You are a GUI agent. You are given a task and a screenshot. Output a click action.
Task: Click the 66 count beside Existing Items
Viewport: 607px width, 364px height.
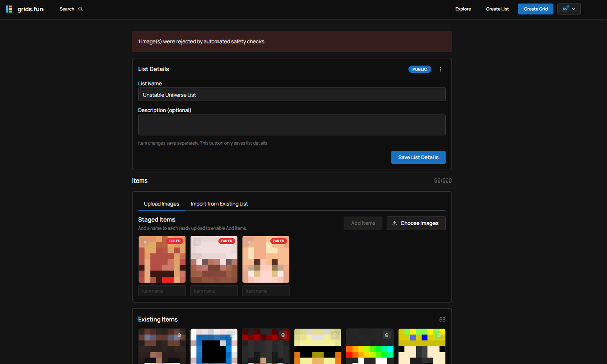click(442, 320)
